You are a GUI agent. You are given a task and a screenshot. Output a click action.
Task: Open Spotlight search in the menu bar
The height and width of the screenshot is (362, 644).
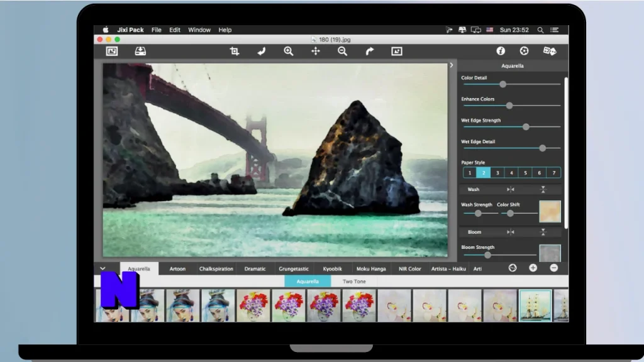coord(540,30)
